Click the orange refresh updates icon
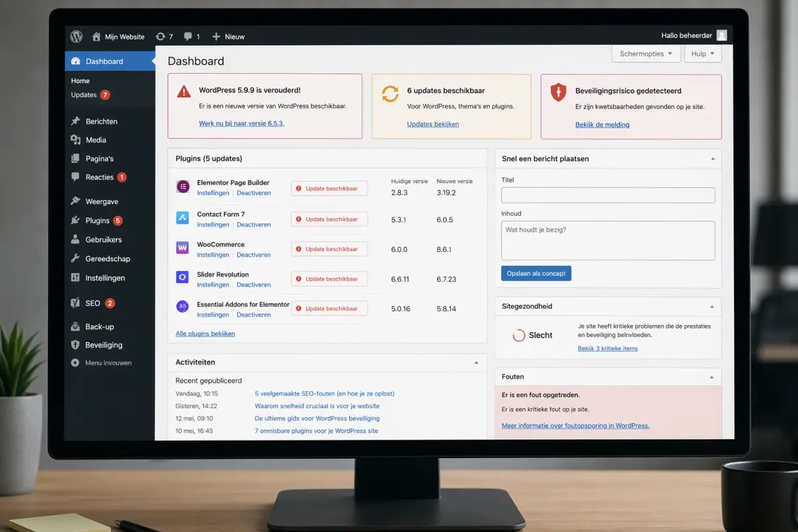Viewport: 798px width, 532px height. [390, 94]
